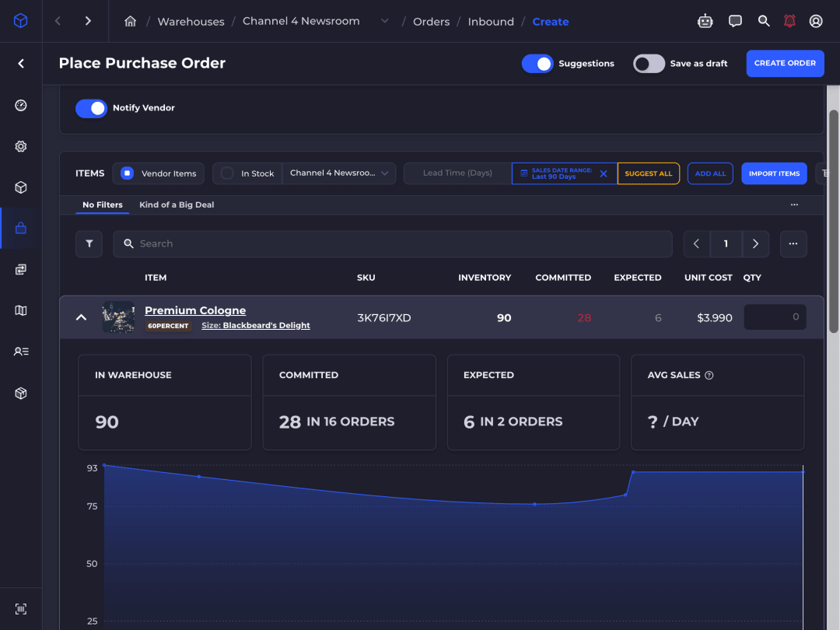Click the Add All button

[x=710, y=173]
